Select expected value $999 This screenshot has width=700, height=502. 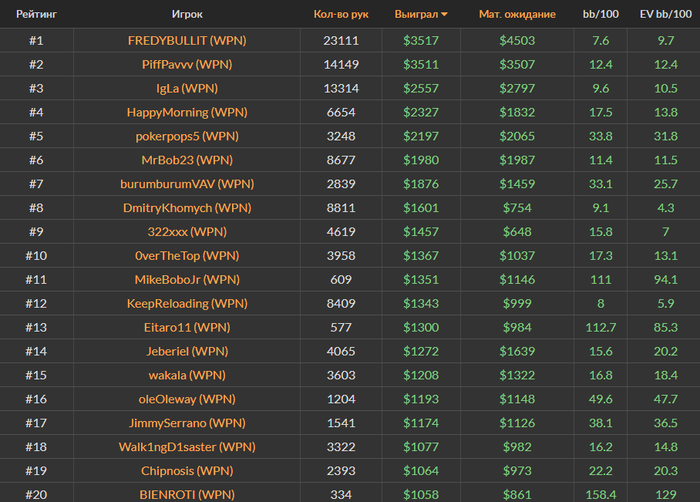click(517, 304)
